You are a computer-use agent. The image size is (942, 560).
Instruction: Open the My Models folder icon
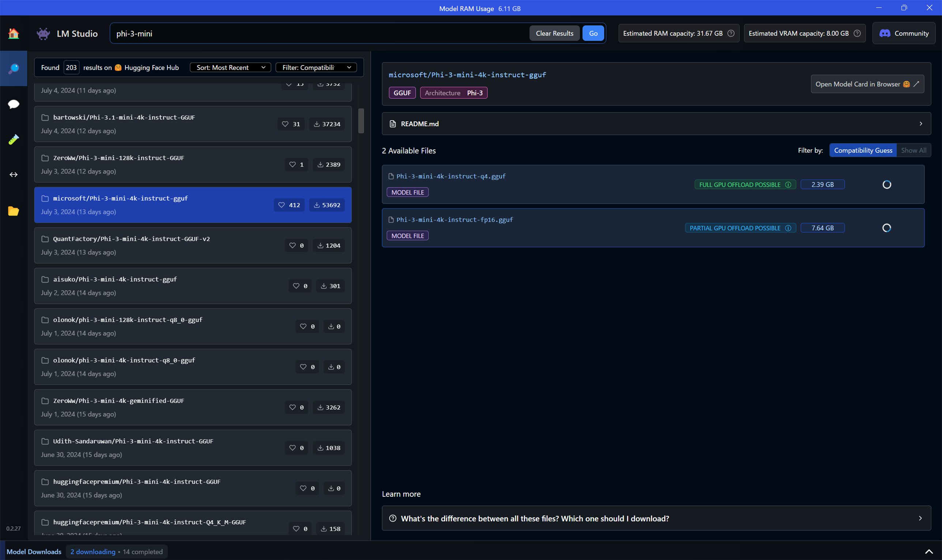(x=14, y=211)
